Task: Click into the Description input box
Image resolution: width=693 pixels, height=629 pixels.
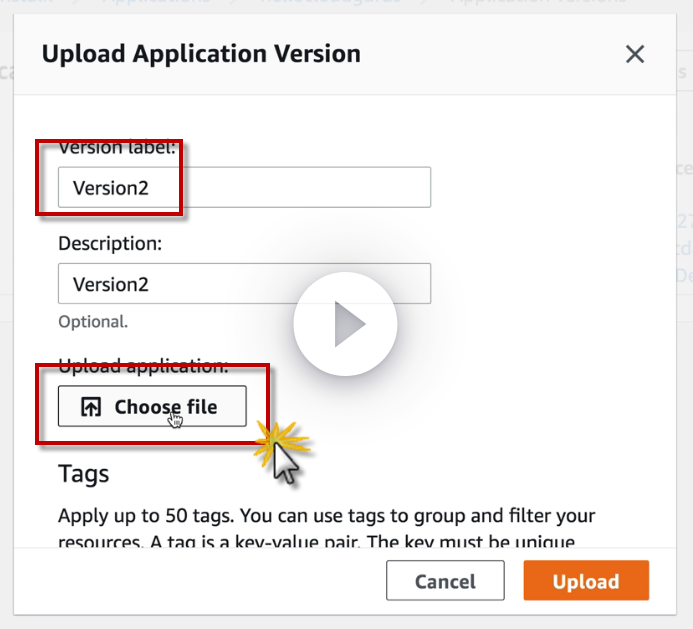Action: click(x=244, y=283)
